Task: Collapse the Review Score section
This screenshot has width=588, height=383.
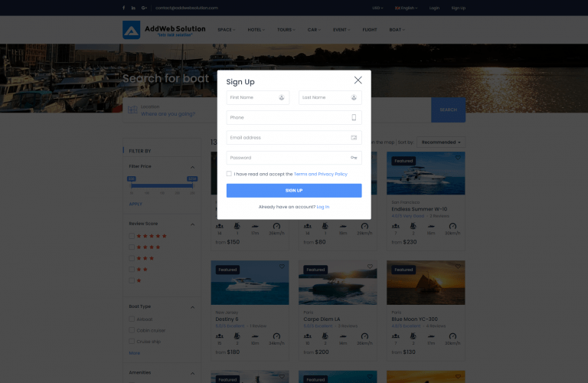Action: pos(192,224)
